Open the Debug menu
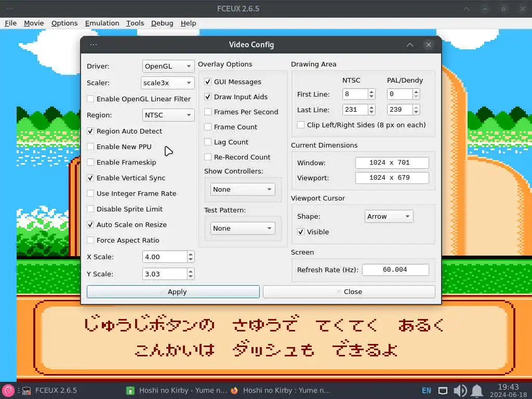Screen dimensions: 532x399 tap(162, 23)
